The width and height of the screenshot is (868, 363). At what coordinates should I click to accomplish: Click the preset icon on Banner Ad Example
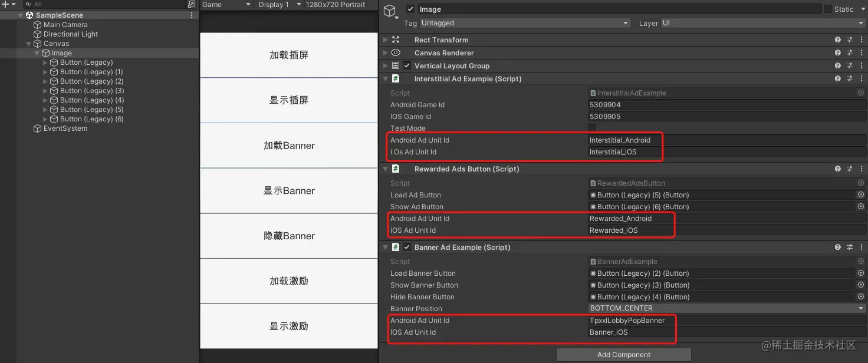click(850, 247)
